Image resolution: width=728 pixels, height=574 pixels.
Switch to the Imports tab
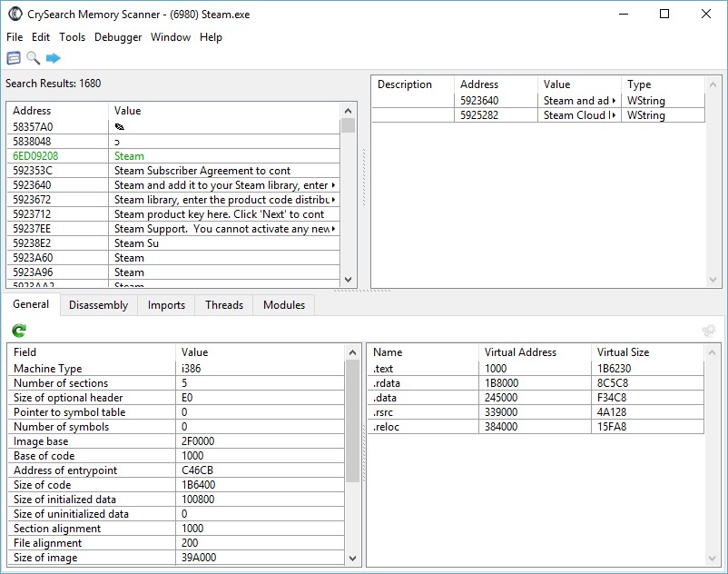[166, 305]
